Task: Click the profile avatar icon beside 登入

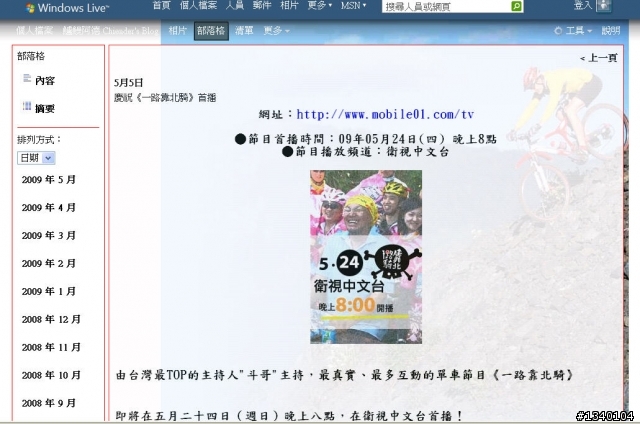Action: [604, 6]
